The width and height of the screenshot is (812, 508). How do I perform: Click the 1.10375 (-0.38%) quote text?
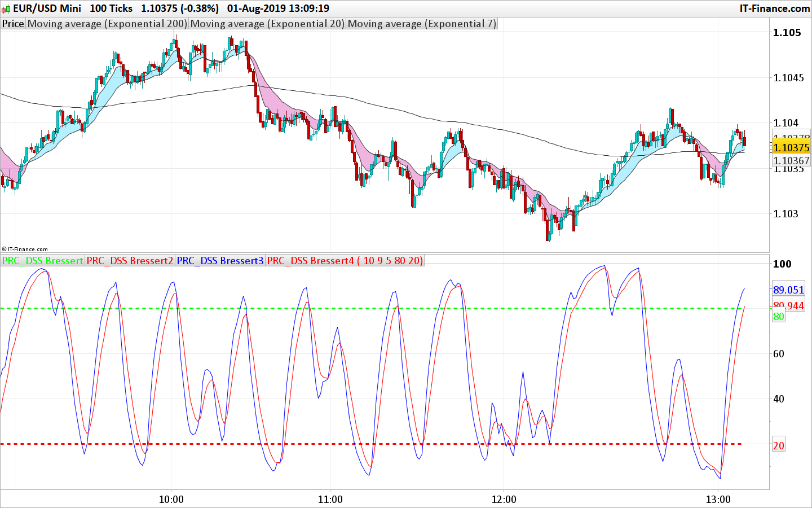180,8
